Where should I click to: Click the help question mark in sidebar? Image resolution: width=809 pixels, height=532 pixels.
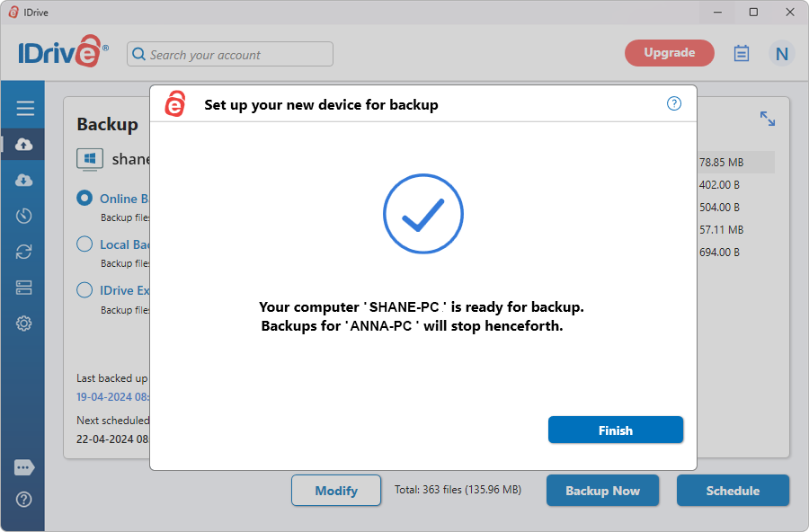tap(24, 500)
